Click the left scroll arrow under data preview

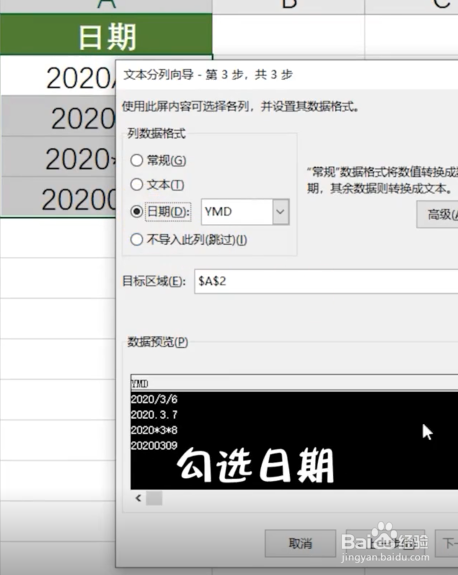pyautogui.click(x=138, y=498)
